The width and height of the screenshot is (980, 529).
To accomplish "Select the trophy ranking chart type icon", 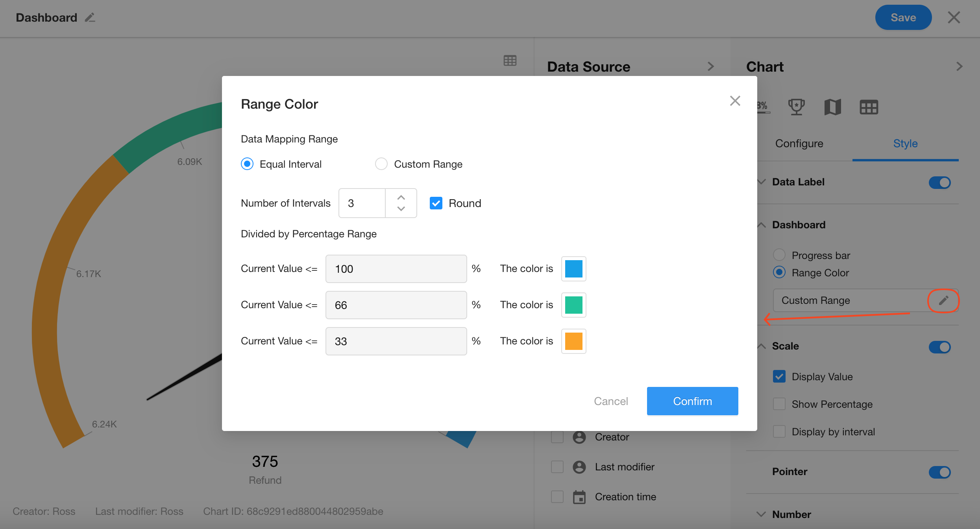I will coord(796,107).
